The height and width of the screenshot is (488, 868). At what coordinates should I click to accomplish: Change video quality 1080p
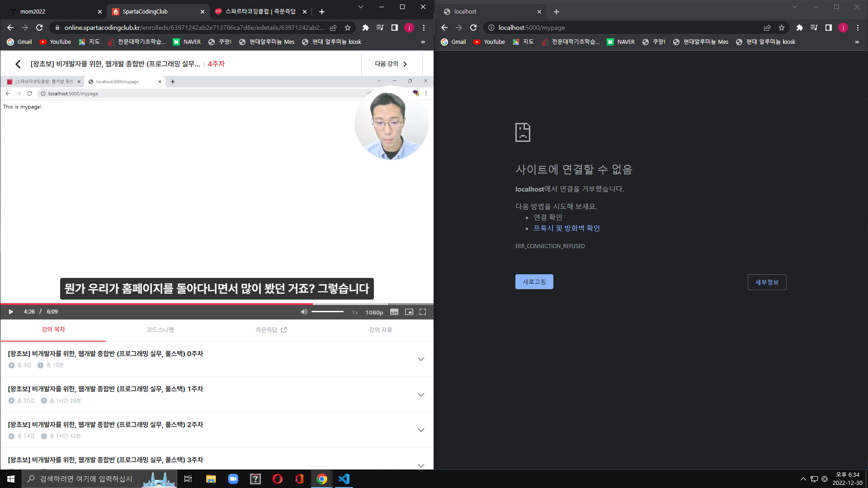pos(374,312)
